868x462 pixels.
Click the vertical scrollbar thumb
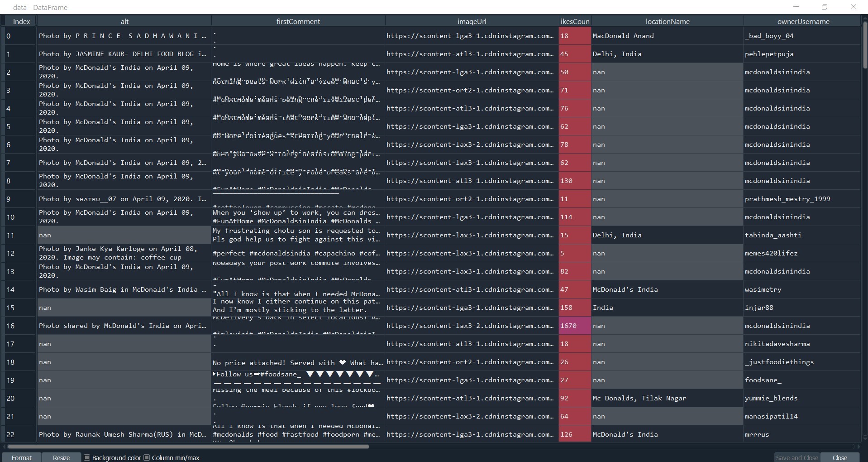[x=864, y=45]
